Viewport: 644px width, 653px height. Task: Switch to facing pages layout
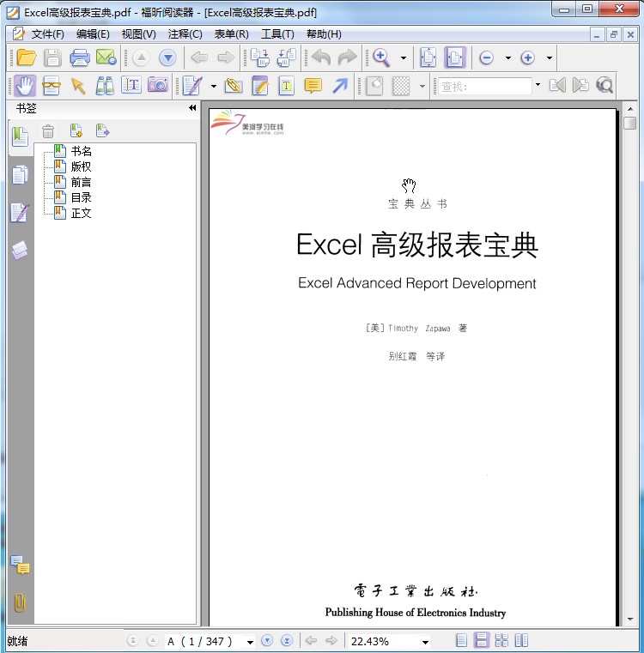click(521, 640)
